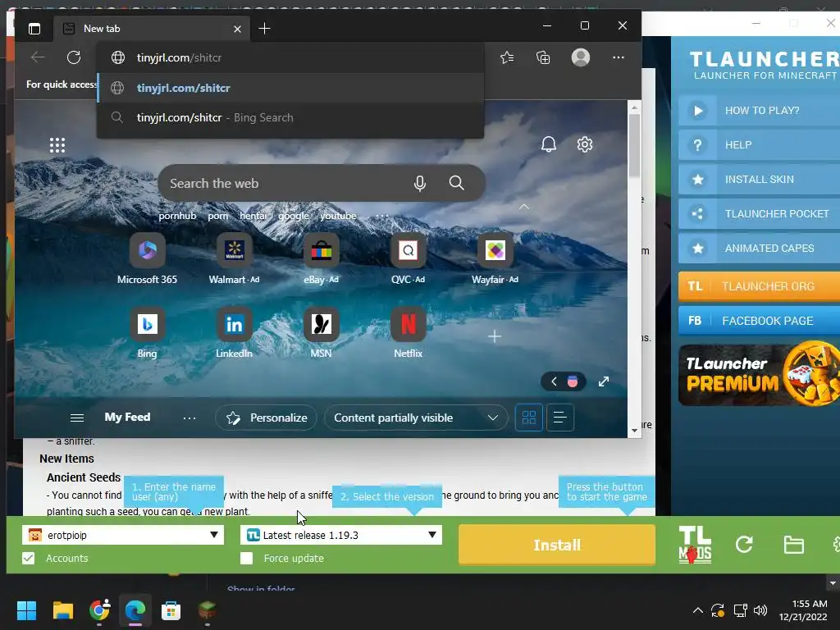
Task: Open Windows Start menu
Action: [x=26, y=610]
